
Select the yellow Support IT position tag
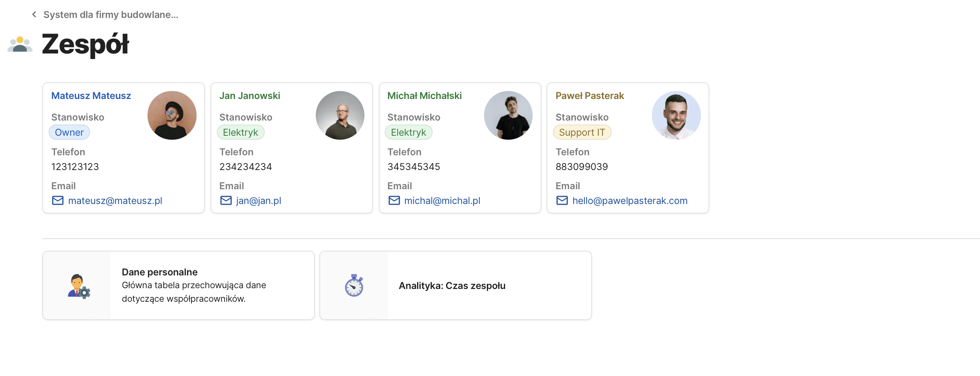[x=582, y=133]
